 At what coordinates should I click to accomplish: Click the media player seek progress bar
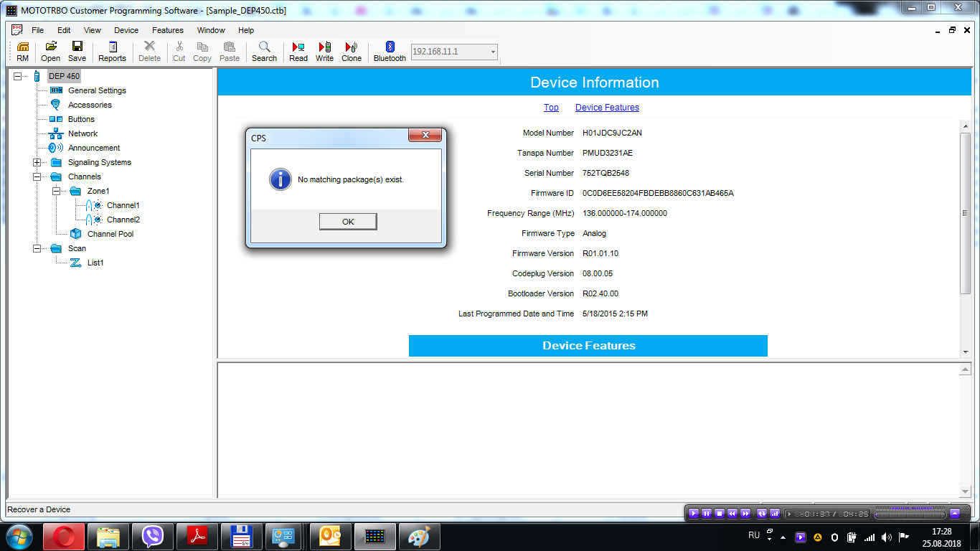(909, 514)
